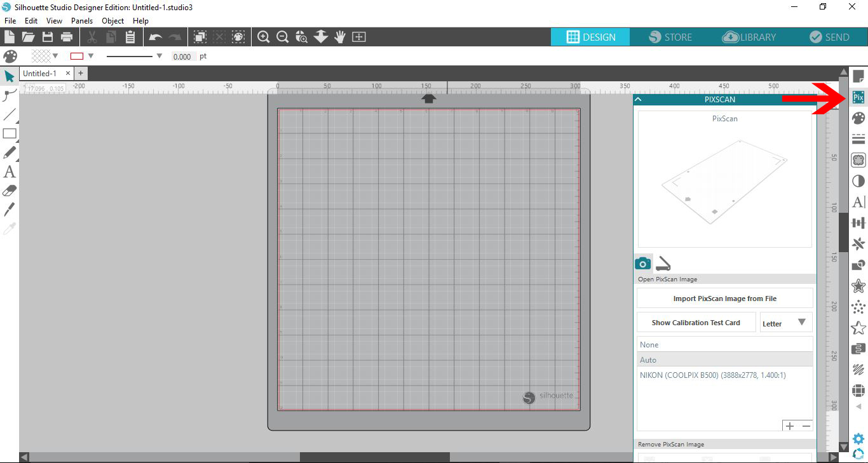Expand the line style dropdown arrow
Screen dimensions: 868x463
click(159, 56)
